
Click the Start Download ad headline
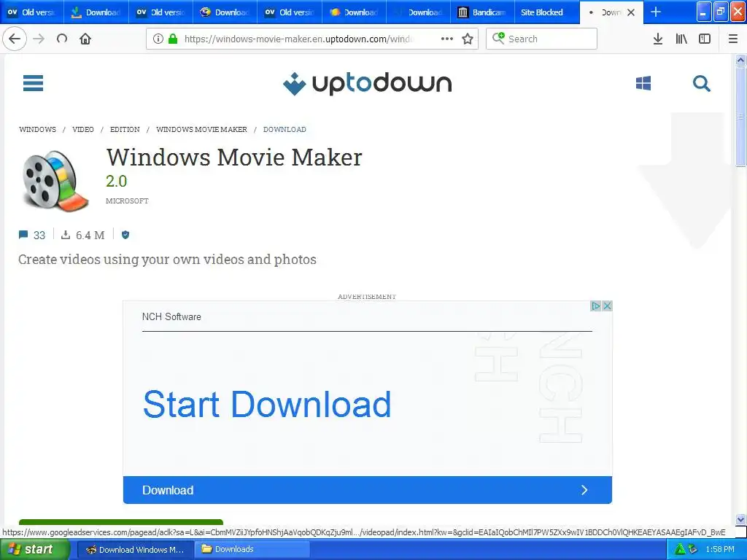click(x=267, y=404)
